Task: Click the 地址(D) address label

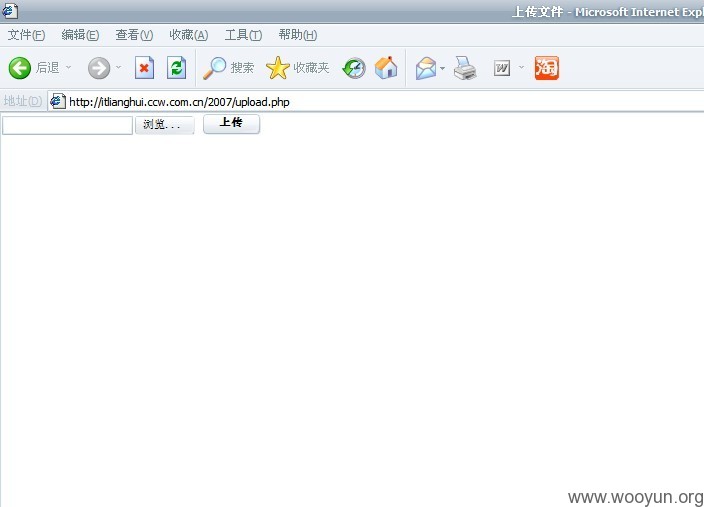Action: click(x=22, y=101)
